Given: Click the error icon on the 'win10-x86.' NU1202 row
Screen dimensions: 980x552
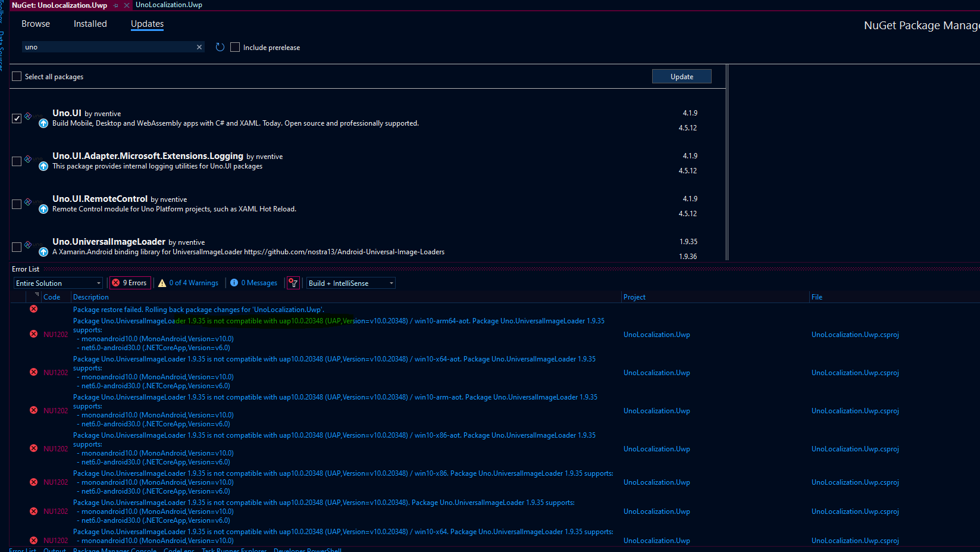Looking at the screenshot, I should pos(34,482).
